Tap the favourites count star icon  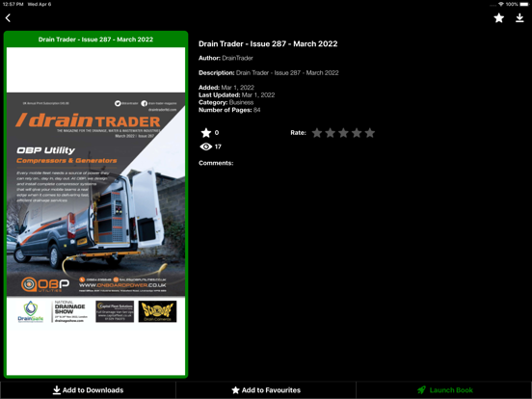pos(206,133)
